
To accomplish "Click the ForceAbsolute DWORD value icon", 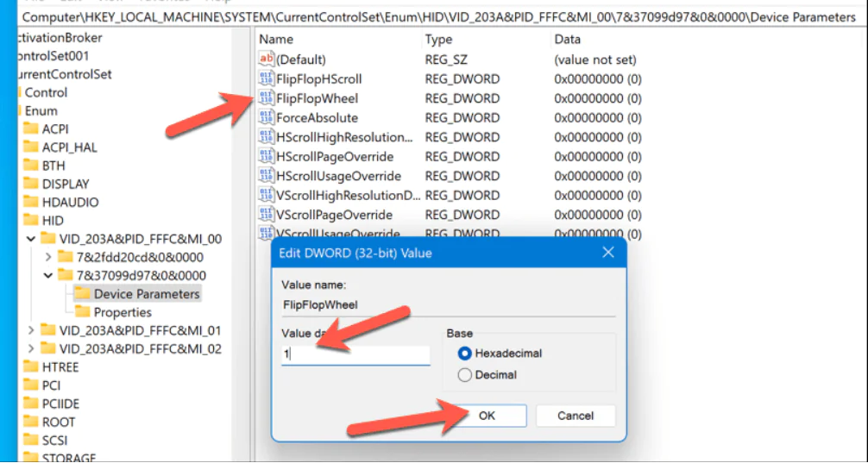I will point(267,118).
